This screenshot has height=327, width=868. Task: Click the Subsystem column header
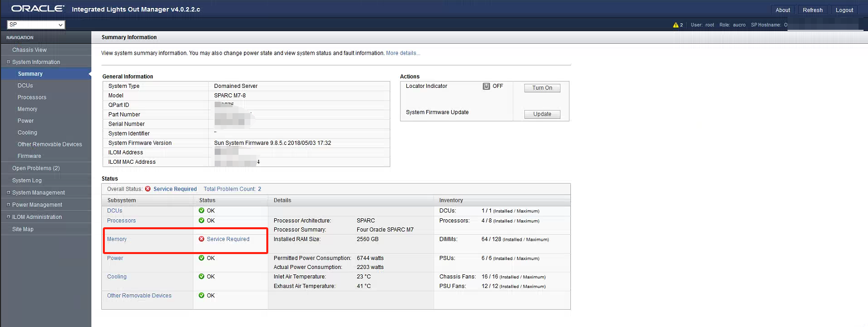point(122,200)
